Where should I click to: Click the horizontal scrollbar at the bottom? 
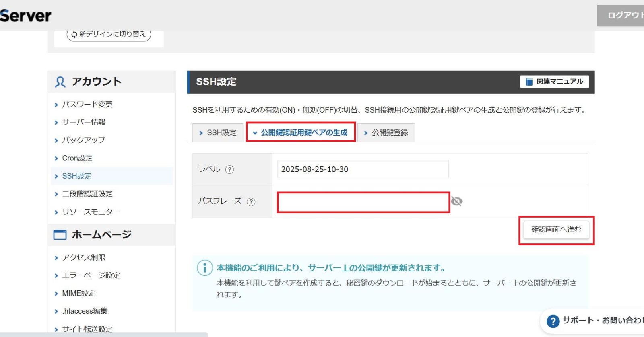(x=104, y=335)
